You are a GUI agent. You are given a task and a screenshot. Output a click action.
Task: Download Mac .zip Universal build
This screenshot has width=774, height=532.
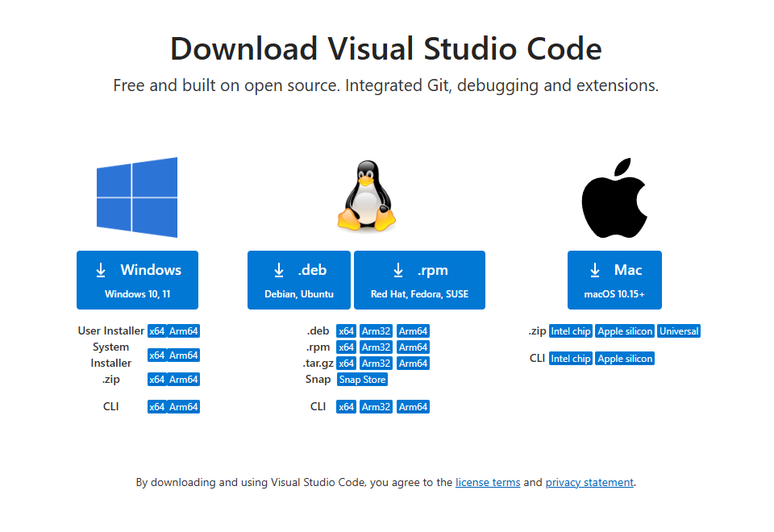[679, 331]
